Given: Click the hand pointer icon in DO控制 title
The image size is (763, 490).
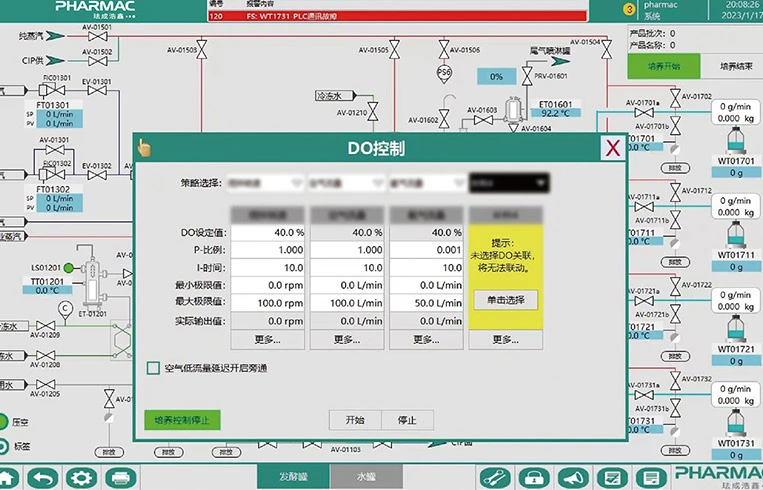Looking at the screenshot, I should (x=144, y=148).
